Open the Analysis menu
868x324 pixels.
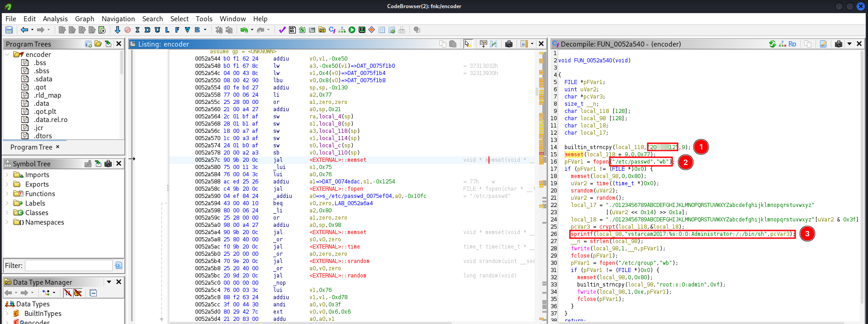[x=55, y=19]
